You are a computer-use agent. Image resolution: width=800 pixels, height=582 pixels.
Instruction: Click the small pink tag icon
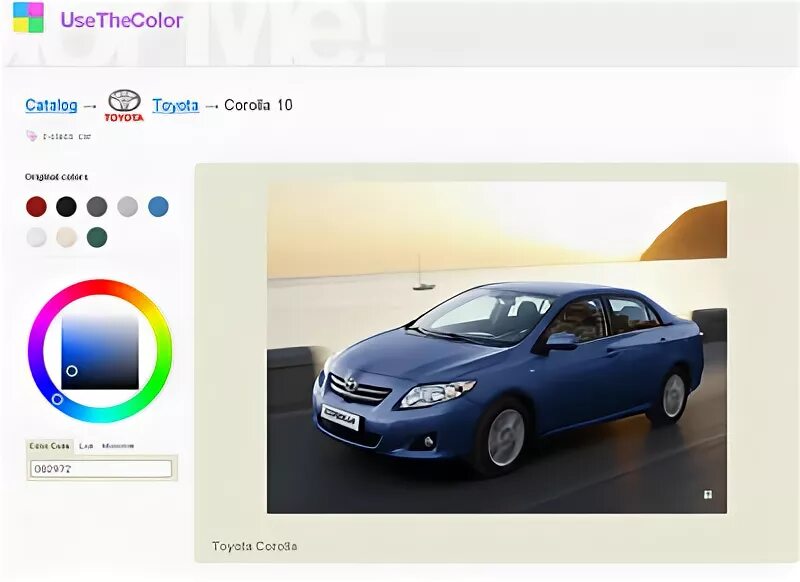(31, 136)
